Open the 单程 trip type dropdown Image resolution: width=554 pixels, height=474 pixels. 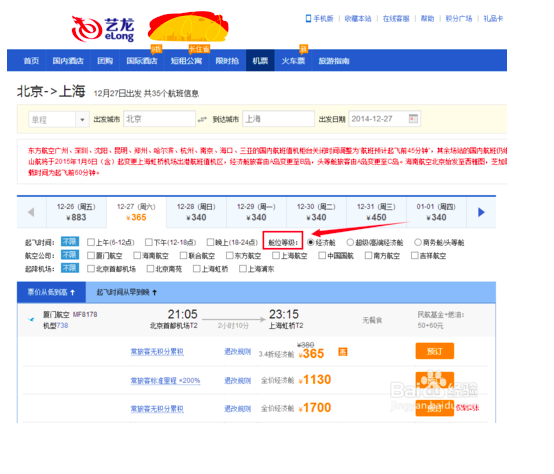pyautogui.click(x=59, y=119)
